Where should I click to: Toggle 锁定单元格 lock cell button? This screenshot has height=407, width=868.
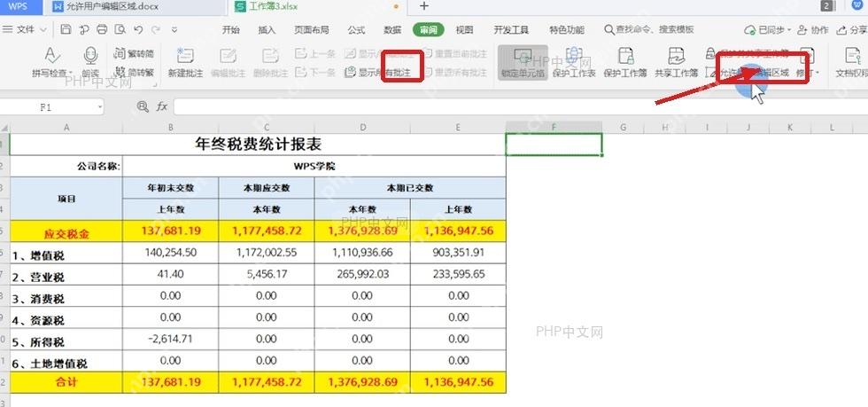523,62
